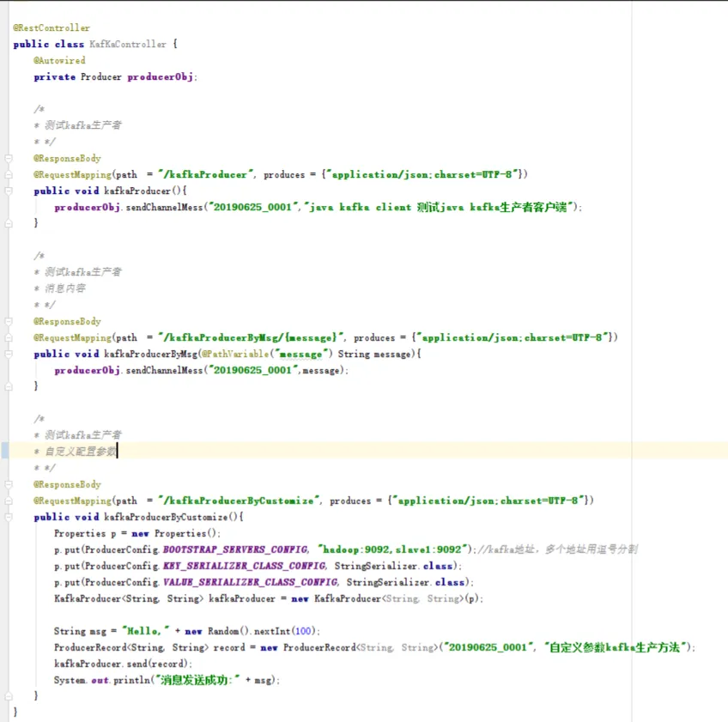Collapse the fold marker beside kafkaProducerByMsg method declaration
This screenshot has height=722, width=728.
click(9, 354)
